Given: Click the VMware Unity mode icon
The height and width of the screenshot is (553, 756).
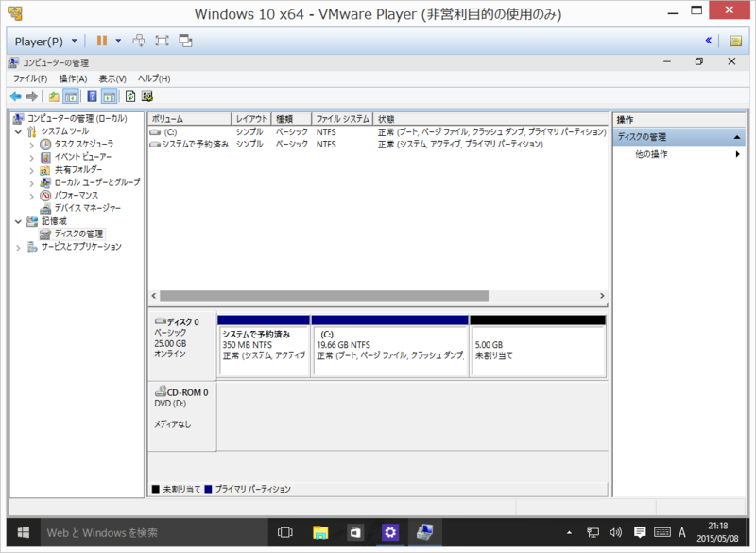Looking at the screenshot, I should (185, 41).
